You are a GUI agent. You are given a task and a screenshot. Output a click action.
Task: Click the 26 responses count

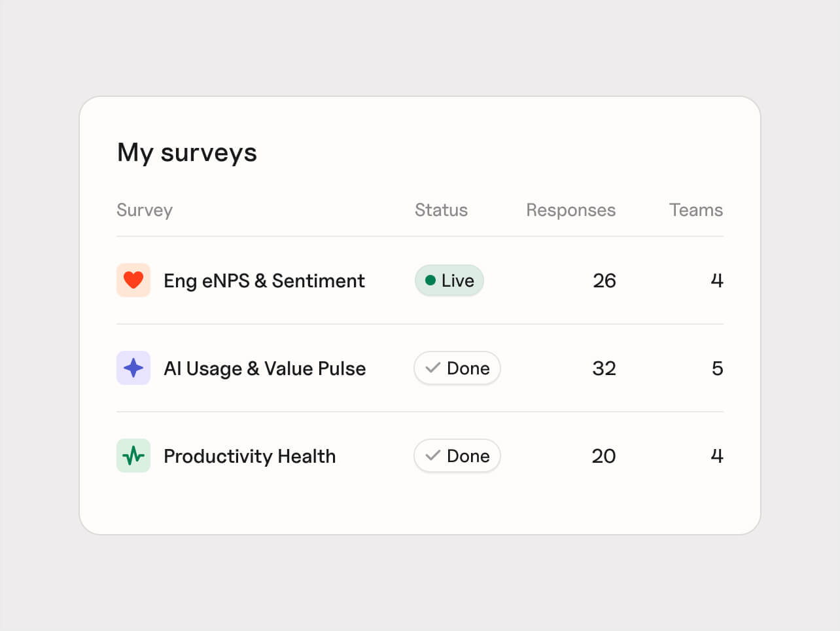pyautogui.click(x=604, y=281)
